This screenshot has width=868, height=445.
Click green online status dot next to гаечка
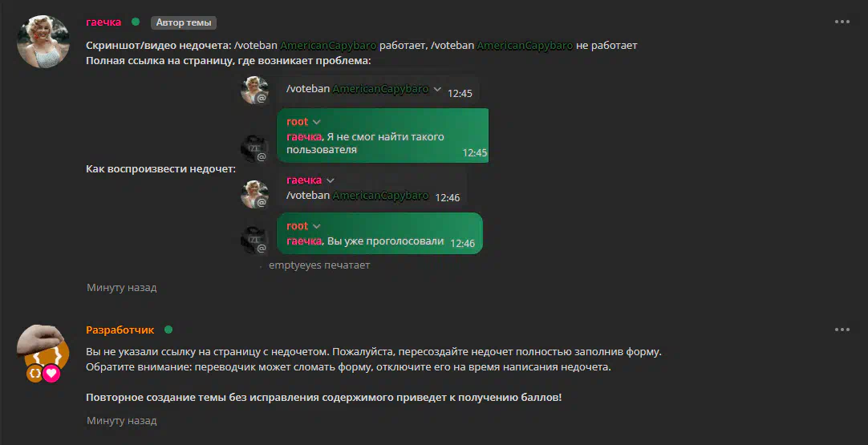point(136,22)
